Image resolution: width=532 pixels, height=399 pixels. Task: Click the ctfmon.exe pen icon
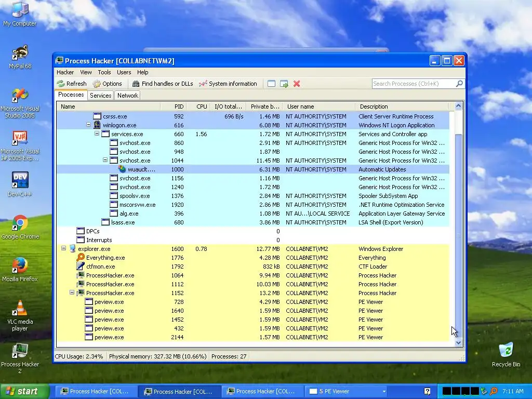[x=81, y=267]
